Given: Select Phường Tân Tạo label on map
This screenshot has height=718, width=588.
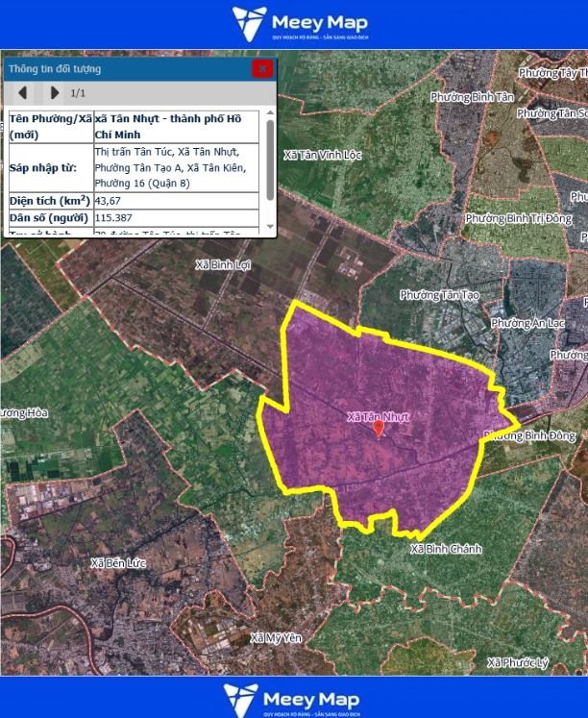Looking at the screenshot, I should click(439, 295).
